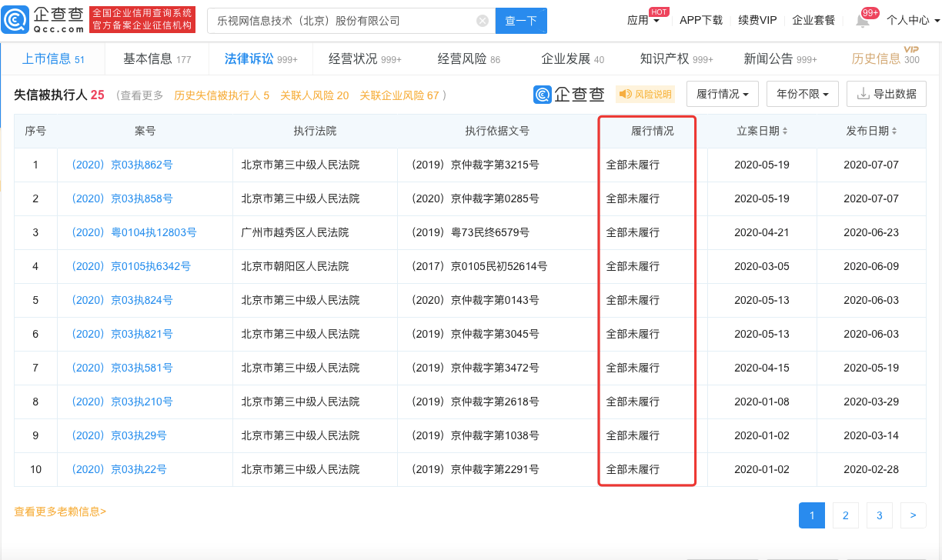Click 导出数据 download button
This screenshot has height=560, width=942.
tap(886, 94)
